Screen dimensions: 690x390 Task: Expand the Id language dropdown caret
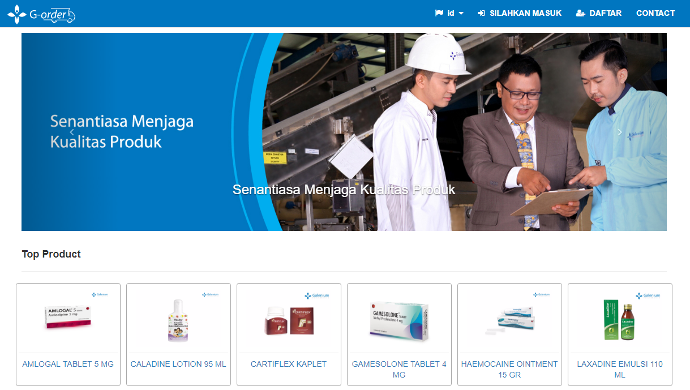point(461,14)
